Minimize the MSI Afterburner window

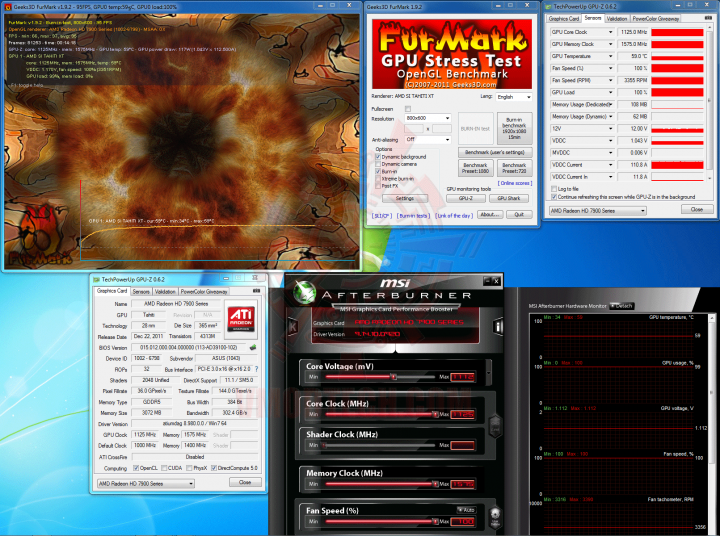coord(487,281)
